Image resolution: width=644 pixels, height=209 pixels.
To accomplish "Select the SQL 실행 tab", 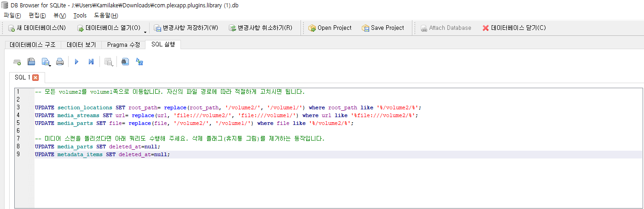I will pos(163,45).
